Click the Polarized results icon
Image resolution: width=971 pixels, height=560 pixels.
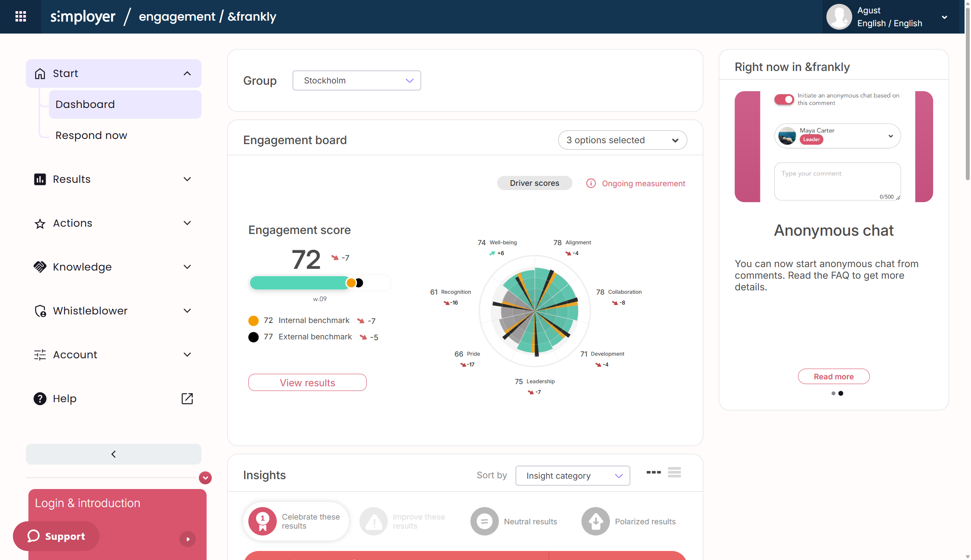(x=596, y=521)
